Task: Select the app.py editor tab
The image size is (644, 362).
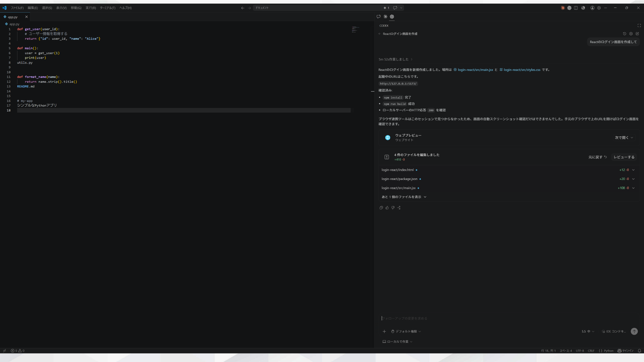Action: click(15, 17)
